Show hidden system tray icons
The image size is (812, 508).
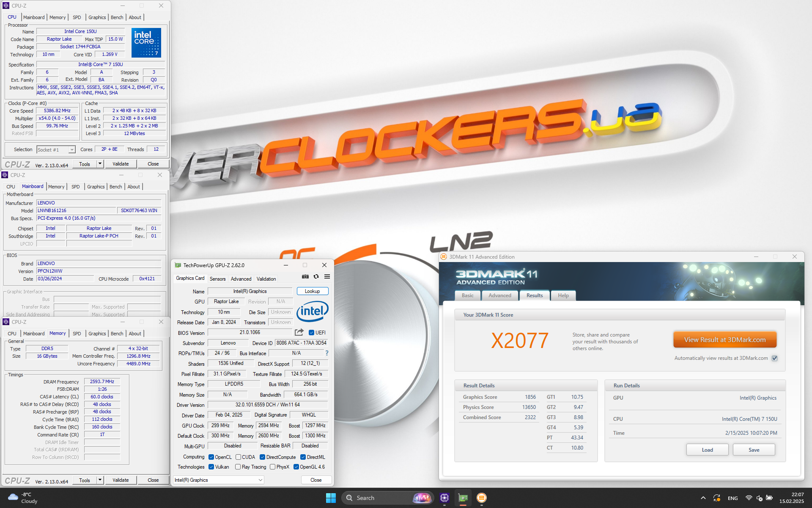703,498
